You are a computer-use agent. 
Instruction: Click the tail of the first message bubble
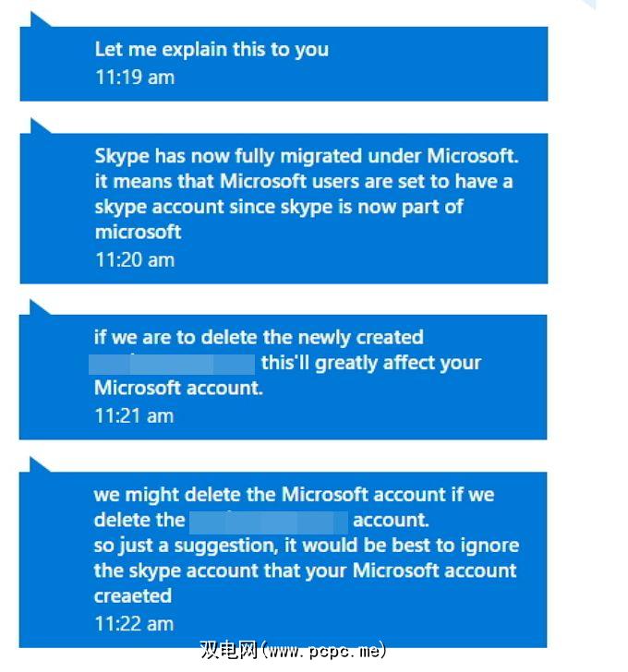pos(37,19)
